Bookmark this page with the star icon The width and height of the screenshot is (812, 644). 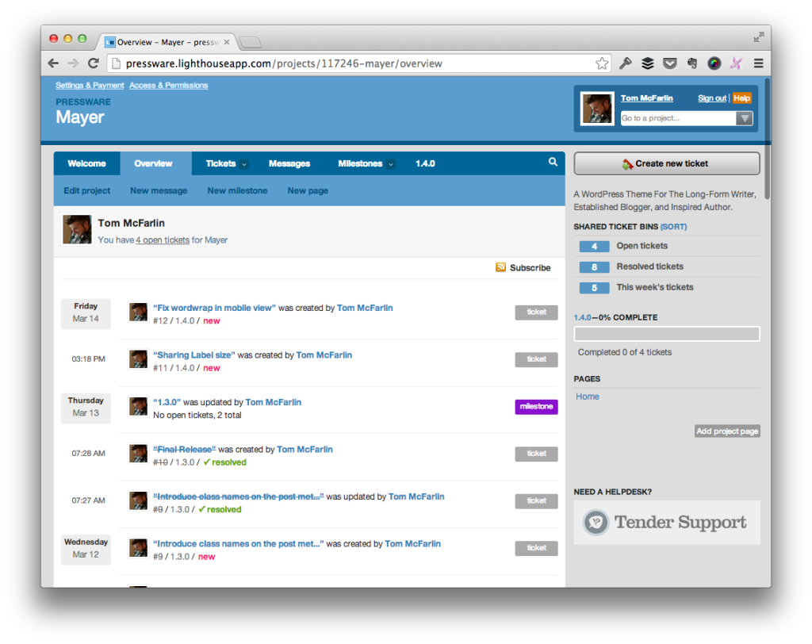click(x=602, y=63)
